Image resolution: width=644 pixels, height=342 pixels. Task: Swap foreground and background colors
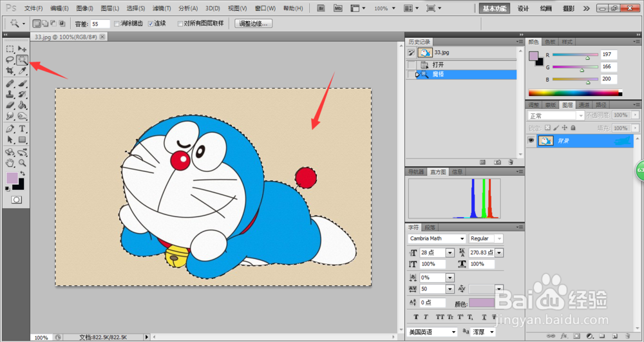tap(23, 174)
